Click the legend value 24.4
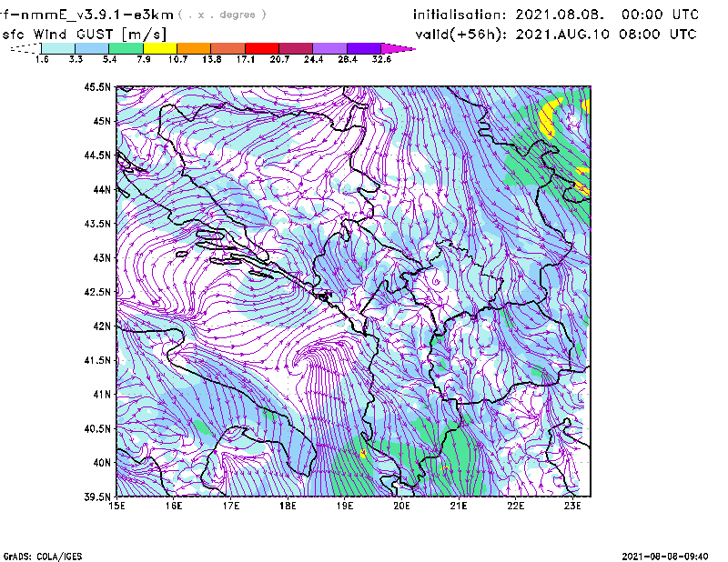The height and width of the screenshot is (562, 728). click(313, 59)
